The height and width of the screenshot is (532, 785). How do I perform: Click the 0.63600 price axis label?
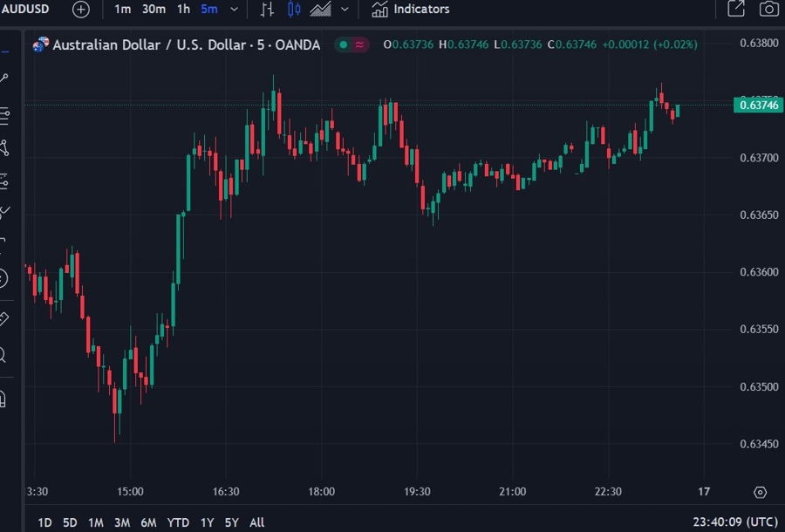[760, 272]
